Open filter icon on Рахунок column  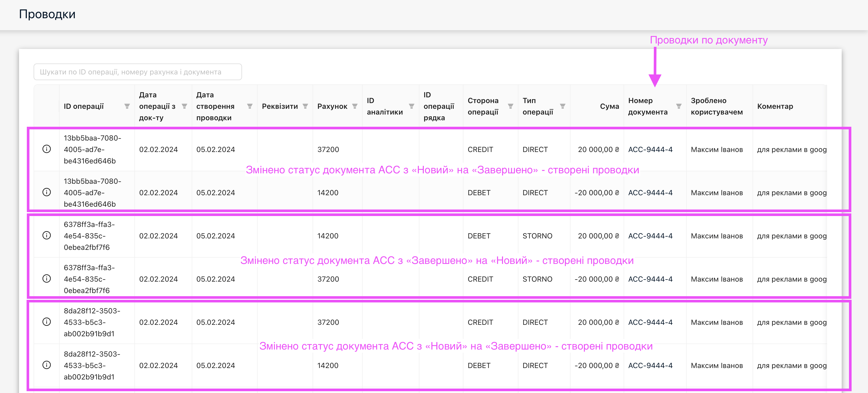355,106
